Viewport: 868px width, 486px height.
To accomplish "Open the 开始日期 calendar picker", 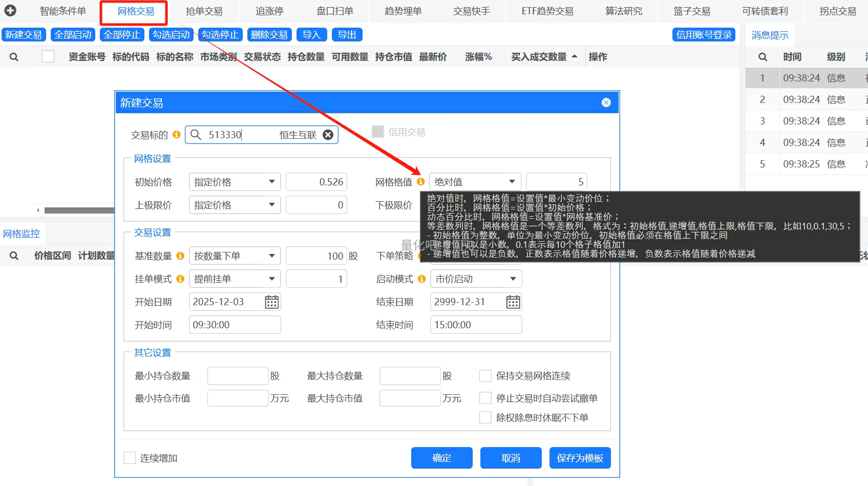I will 271,302.
